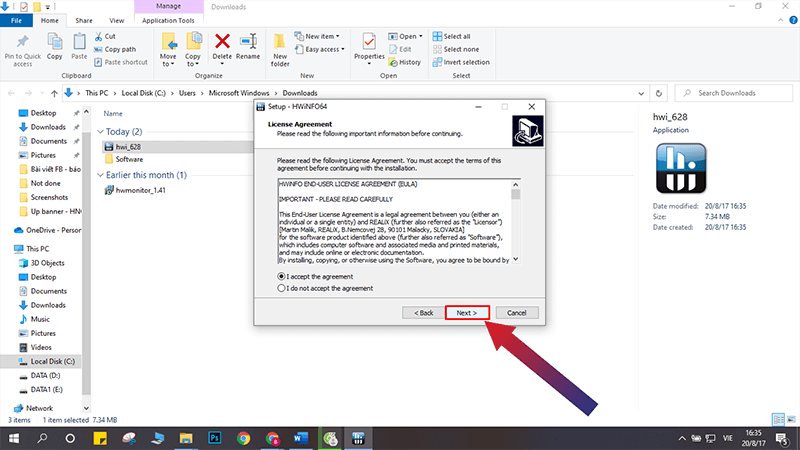
Task: Click the Properties ribbon icon
Action: coord(369,43)
